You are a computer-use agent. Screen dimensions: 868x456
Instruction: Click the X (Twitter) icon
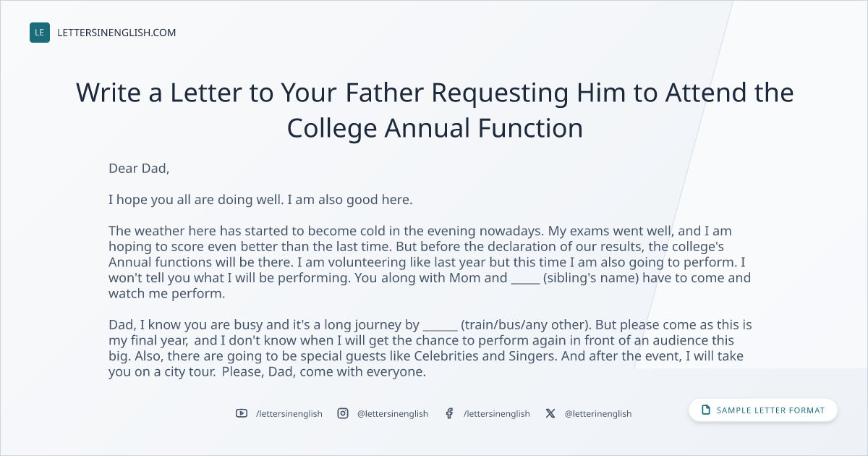point(550,413)
